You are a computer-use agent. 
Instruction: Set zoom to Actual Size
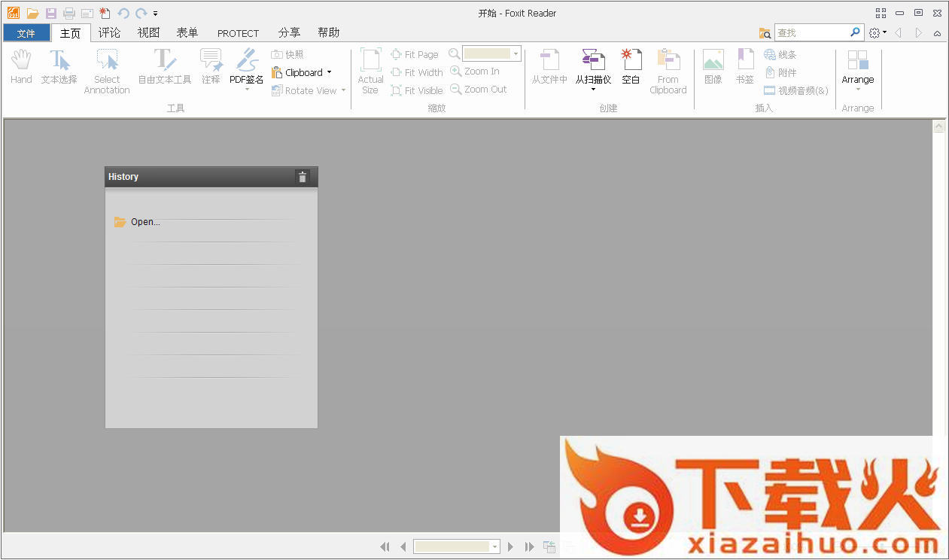(x=370, y=72)
